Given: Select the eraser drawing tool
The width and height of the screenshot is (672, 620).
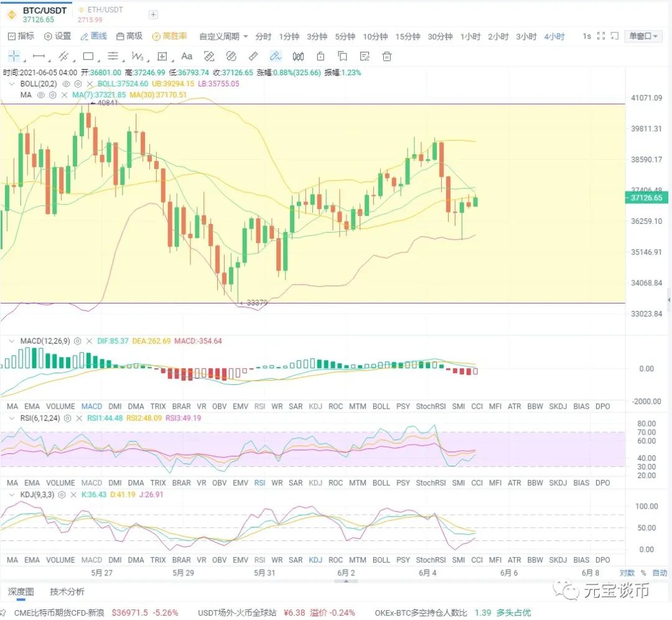Looking at the screenshot, I should pos(253,56).
